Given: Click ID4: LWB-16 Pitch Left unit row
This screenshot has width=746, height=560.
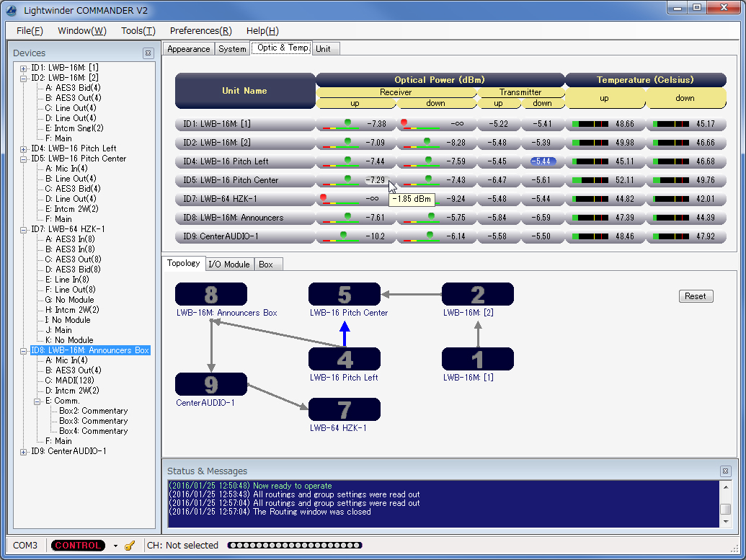Looking at the screenshot, I should pyautogui.click(x=245, y=161).
